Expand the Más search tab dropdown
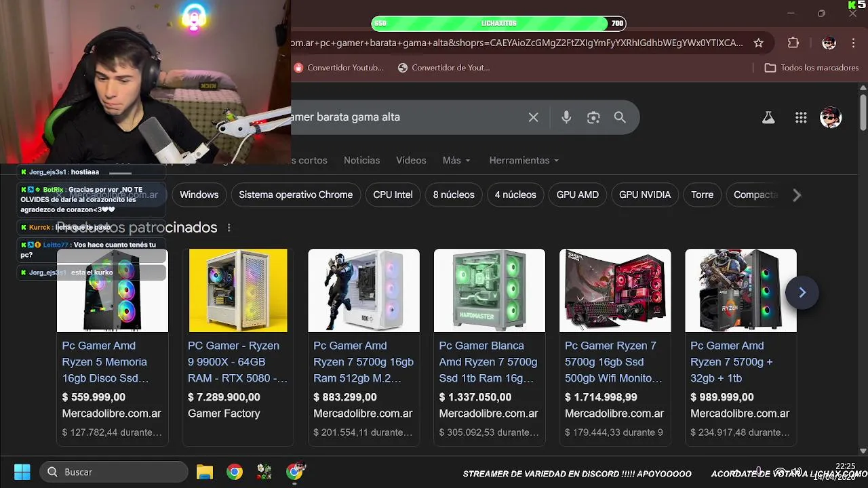868x488 pixels. click(x=456, y=161)
